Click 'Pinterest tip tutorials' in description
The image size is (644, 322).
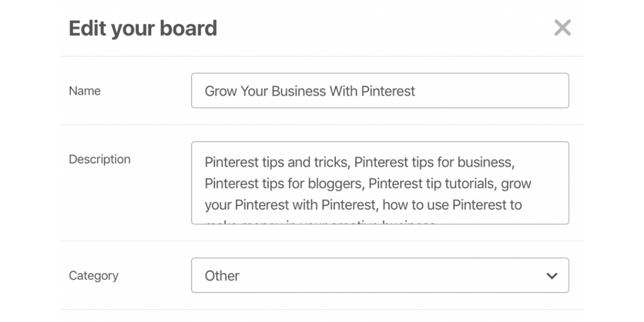tap(431, 184)
